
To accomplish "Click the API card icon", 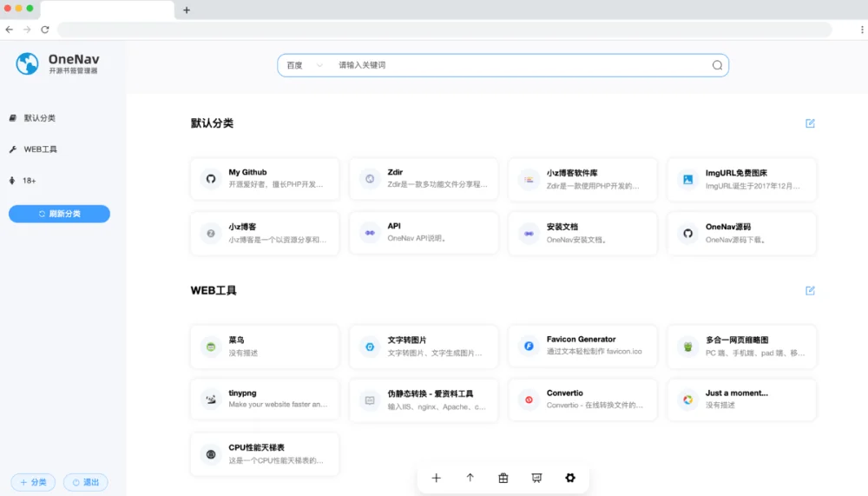I will point(370,233).
